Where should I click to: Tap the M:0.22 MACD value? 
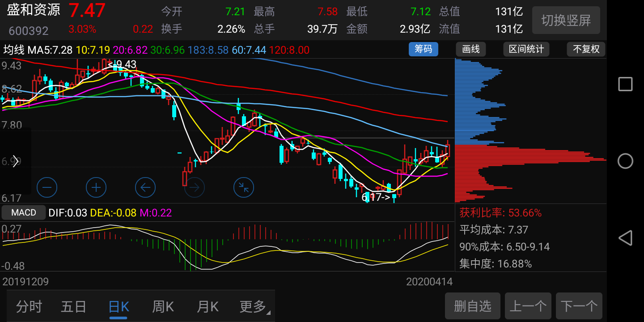[x=156, y=213]
